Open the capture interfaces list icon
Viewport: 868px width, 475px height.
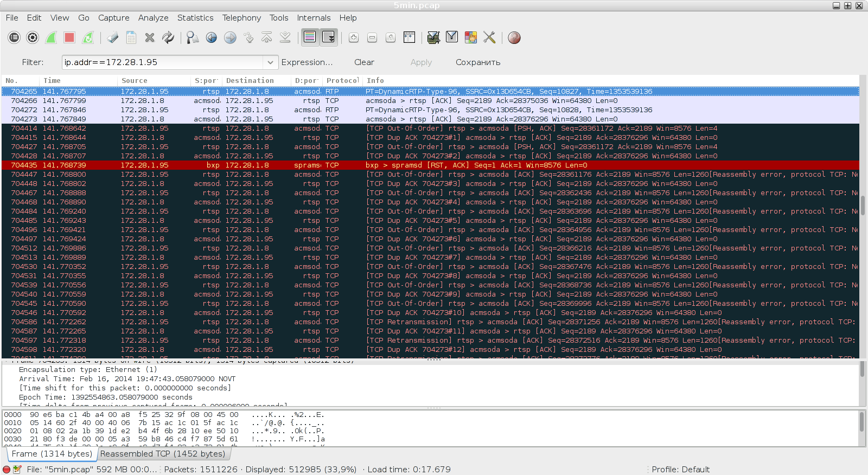click(15, 37)
